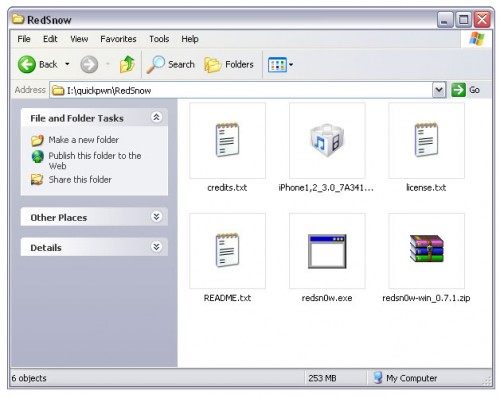Select the redsn0w.exe application icon

(327, 251)
